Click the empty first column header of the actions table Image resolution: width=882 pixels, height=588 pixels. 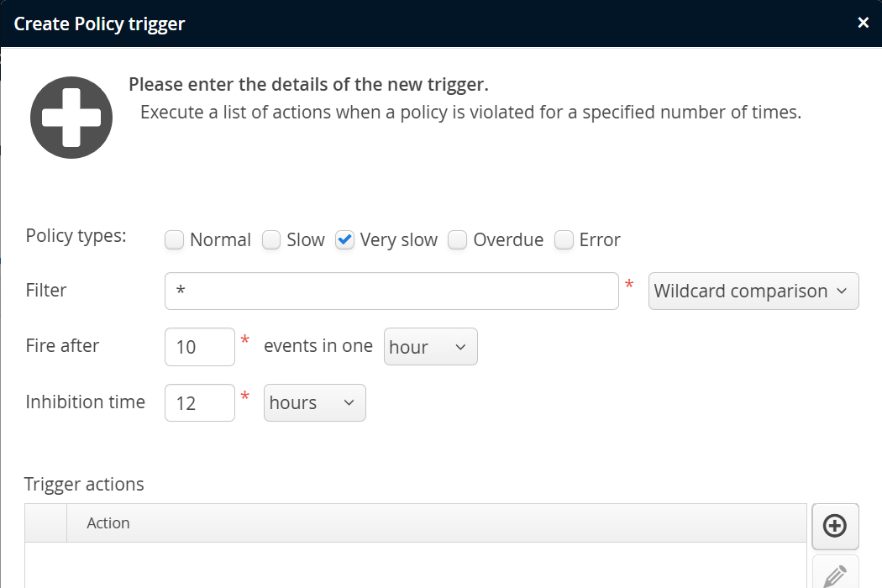pyautogui.click(x=45, y=523)
